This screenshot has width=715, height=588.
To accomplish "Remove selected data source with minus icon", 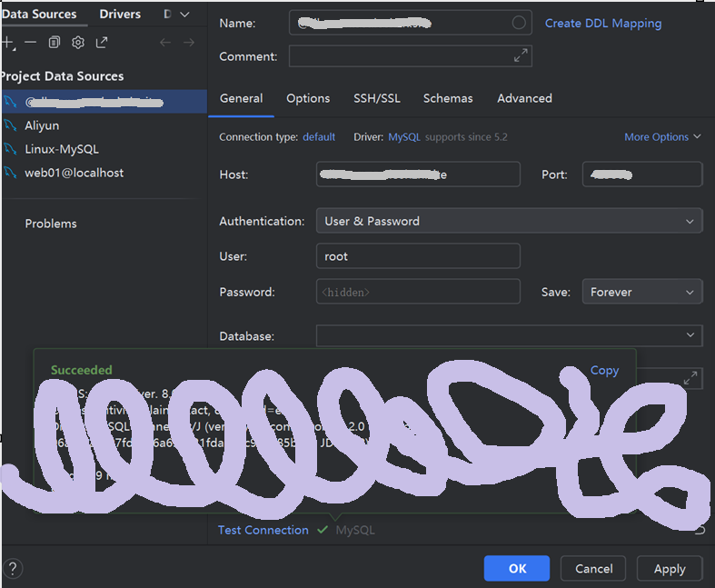I will coord(31,43).
